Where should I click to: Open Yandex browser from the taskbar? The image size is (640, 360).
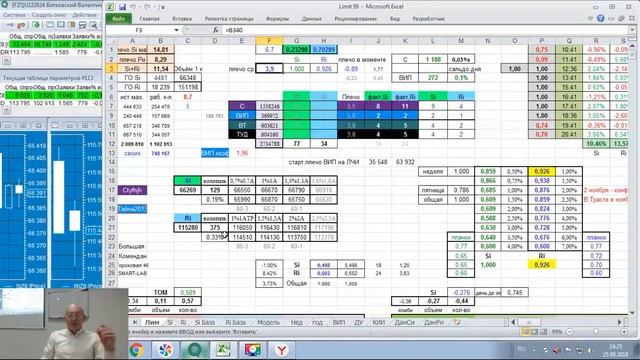point(281,350)
